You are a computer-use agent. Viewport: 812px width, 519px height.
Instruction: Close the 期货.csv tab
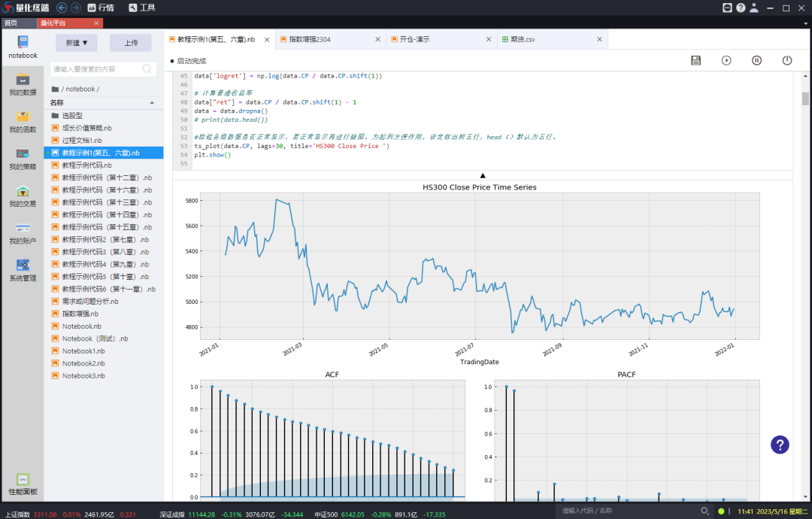click(x=599, y=39)
